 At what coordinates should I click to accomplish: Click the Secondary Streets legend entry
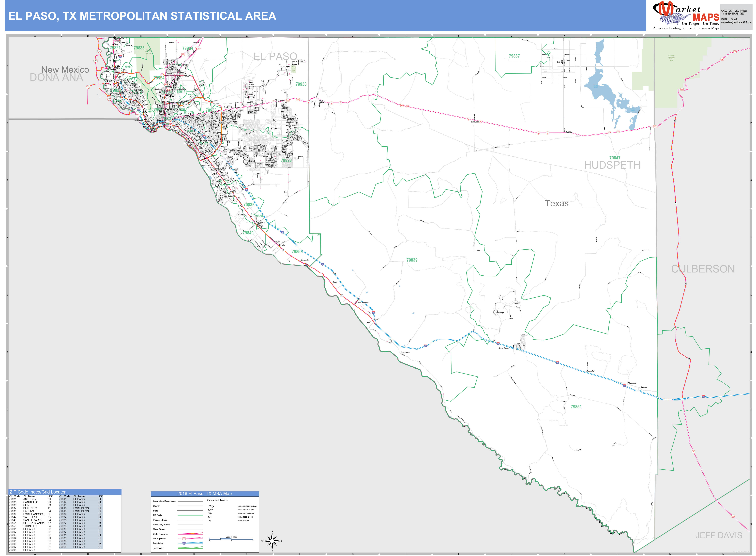162,525
